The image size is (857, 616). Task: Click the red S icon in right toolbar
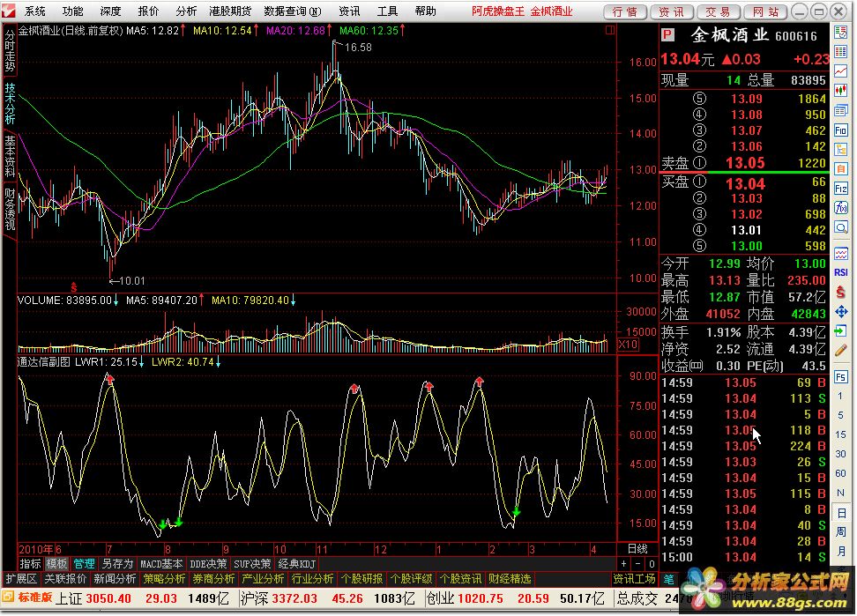coord(840,293)
